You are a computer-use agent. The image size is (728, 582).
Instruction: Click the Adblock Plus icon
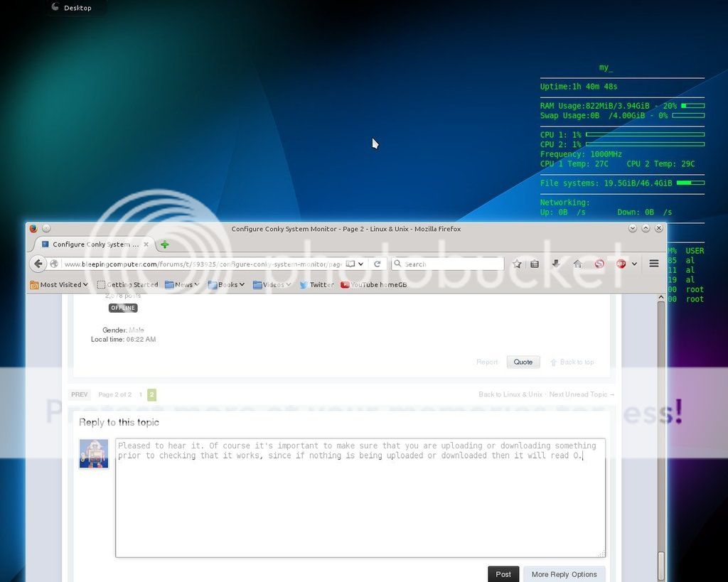click(621, 264)
